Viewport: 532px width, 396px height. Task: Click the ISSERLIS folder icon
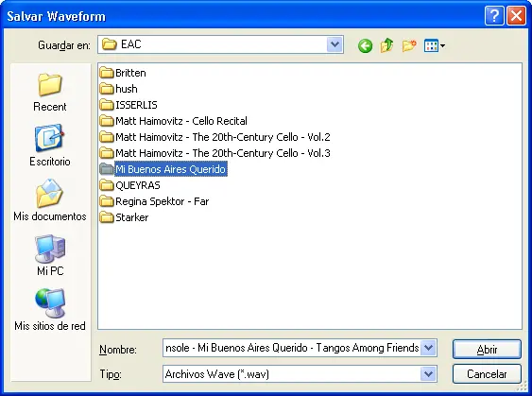tap(107, 105)
